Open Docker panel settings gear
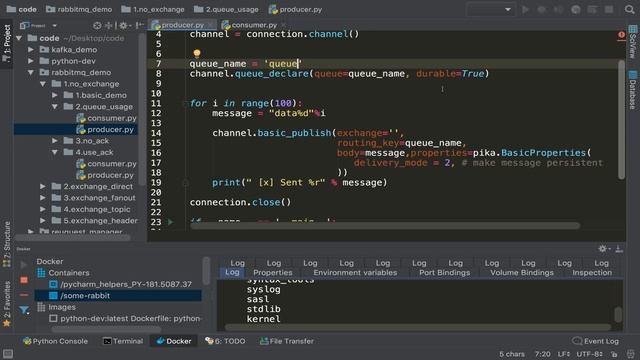This screenshot has height=360, width=640. click(603, 249)
